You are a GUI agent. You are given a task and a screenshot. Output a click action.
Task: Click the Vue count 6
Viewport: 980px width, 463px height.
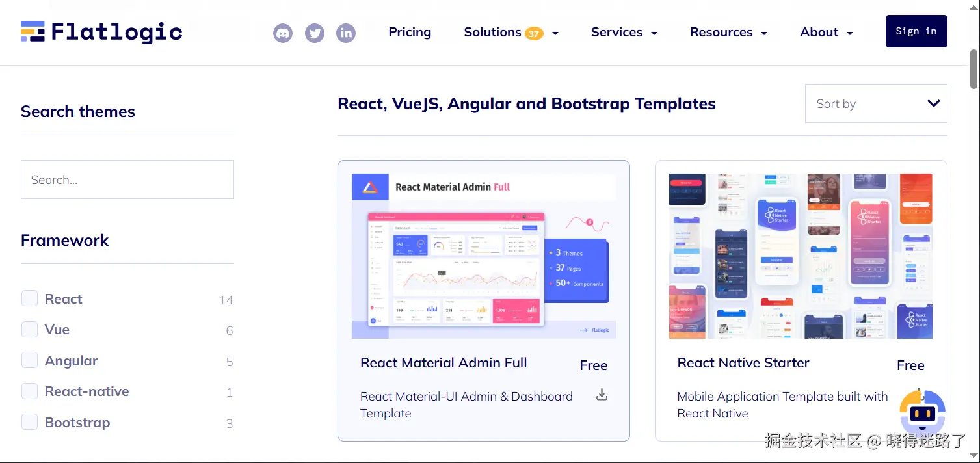tap(230, 331)
